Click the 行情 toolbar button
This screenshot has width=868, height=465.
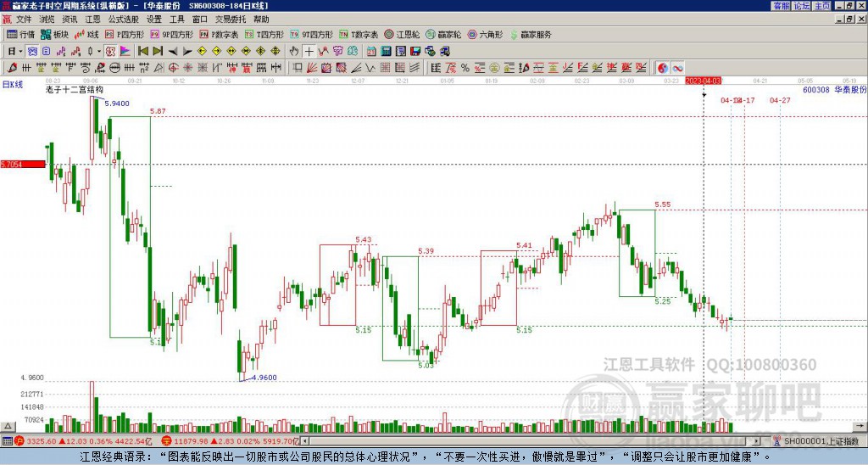[x=21, y=34]
